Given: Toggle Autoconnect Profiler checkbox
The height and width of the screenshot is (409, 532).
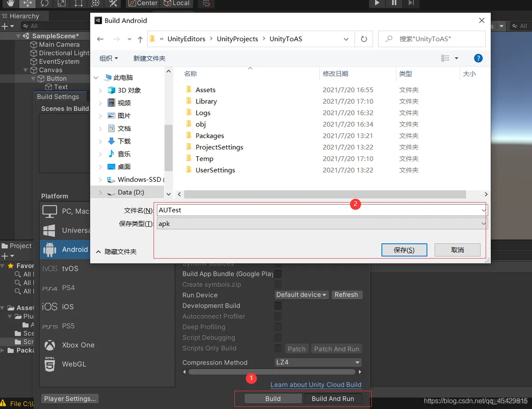Looking at the screenshot, I should (278, 316).
